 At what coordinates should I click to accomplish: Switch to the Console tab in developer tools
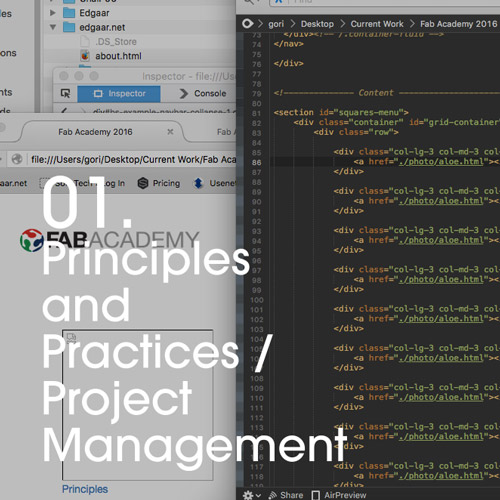click(203, 94)
